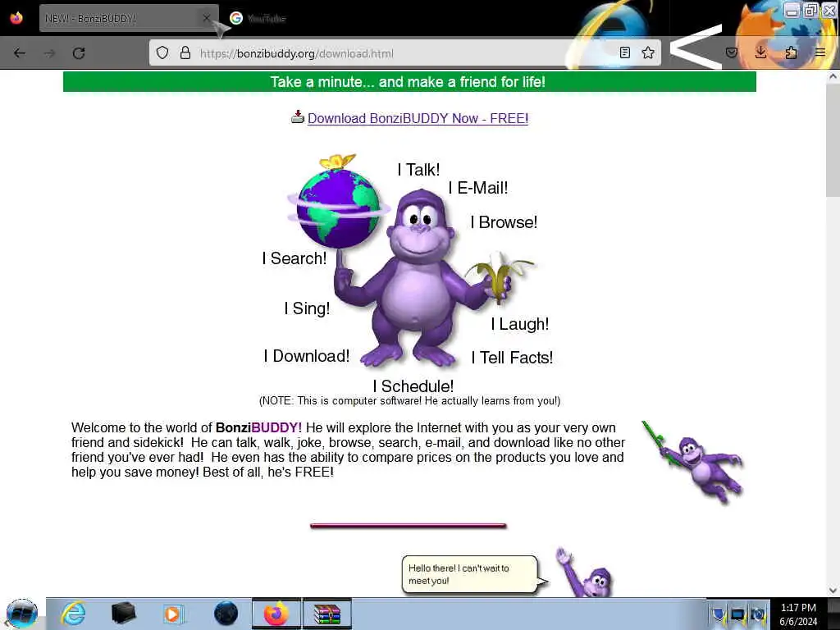View site security via the padlock icon
The height and width of the screenshot is (630, 840).
185,52
